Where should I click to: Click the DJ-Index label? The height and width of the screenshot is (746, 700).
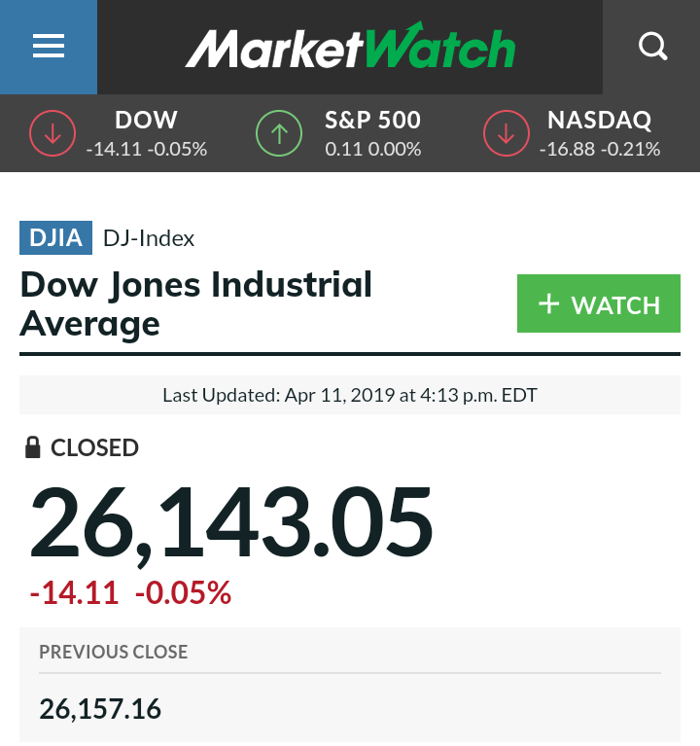[x=149, y=238]
